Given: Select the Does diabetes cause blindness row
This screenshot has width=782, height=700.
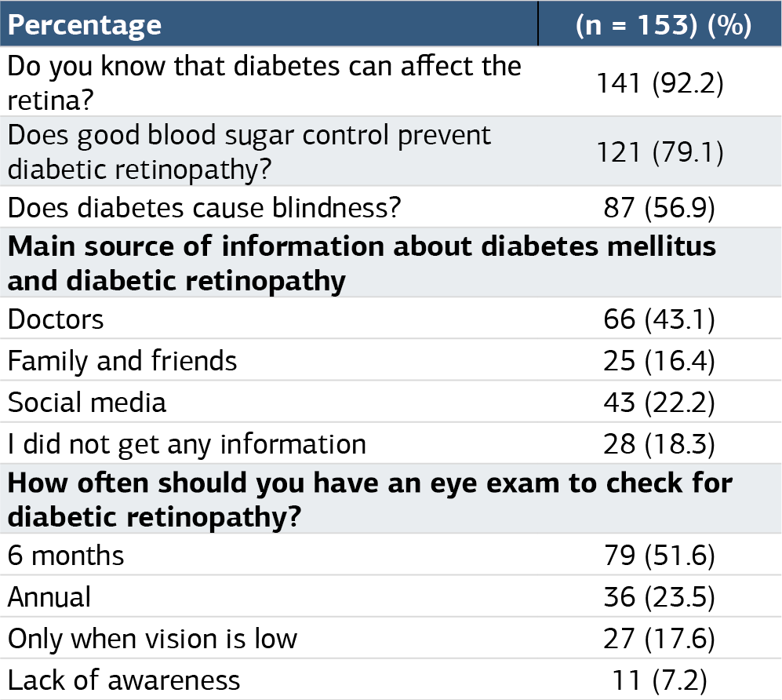Looking at the screenshot, I should (x=391, y=207).
